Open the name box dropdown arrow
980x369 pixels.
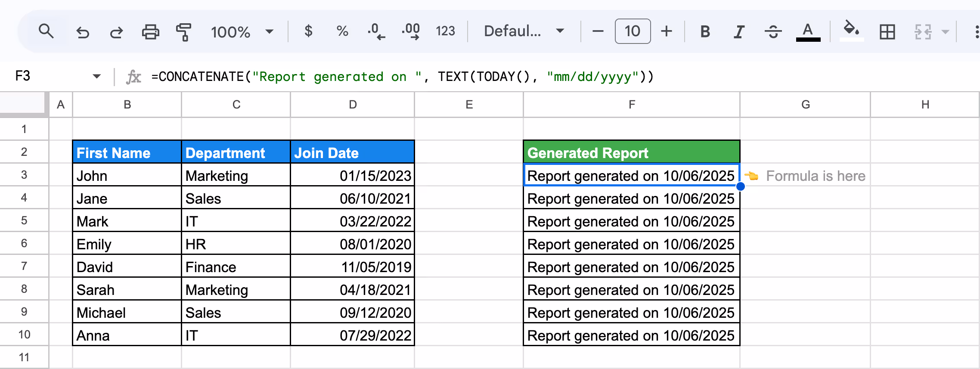click(97, 76)
